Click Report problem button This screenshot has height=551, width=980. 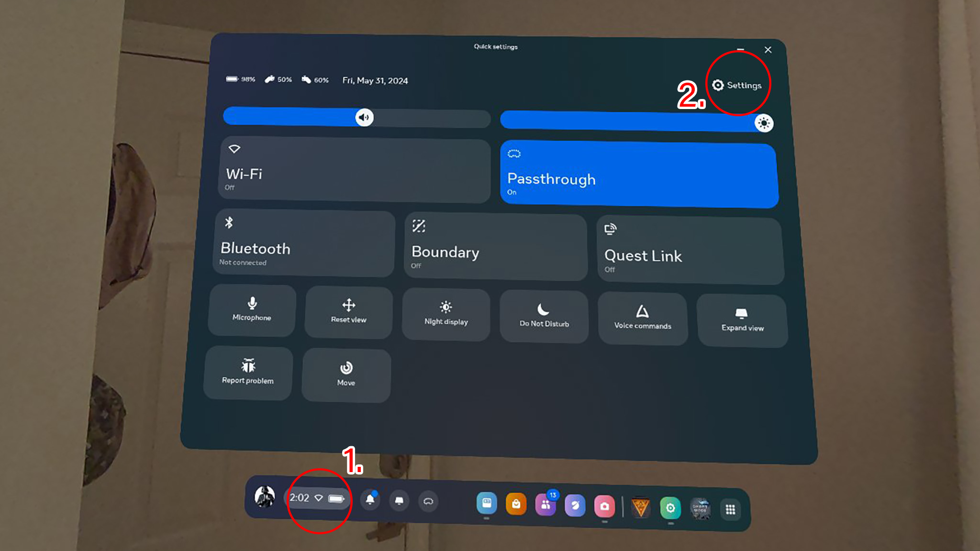click(x=247, y=372)
